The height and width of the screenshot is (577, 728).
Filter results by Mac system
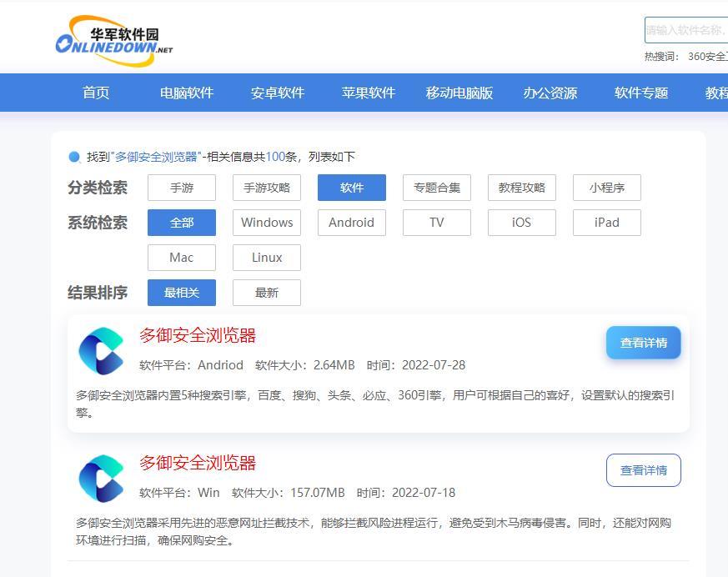[x=182, y=258]
